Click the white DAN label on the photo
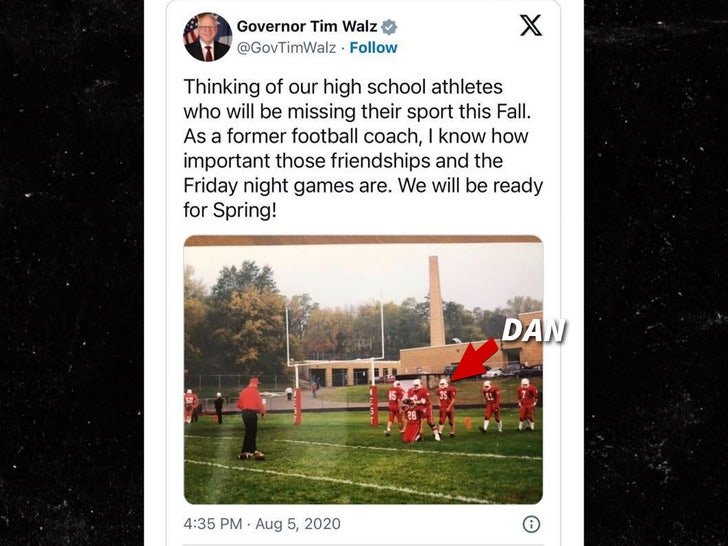This screenshot has height=546, width=728. [x=534, y=331]
